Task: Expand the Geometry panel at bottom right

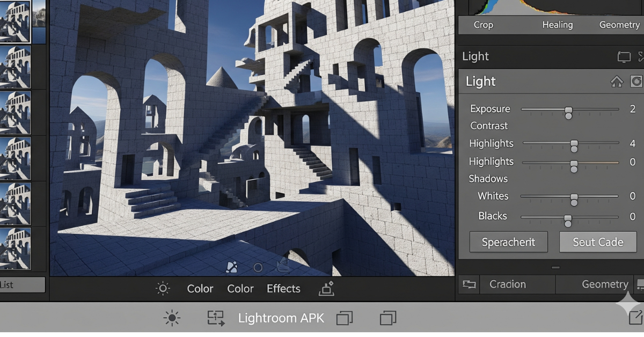Action: click(x=605, y=284)
